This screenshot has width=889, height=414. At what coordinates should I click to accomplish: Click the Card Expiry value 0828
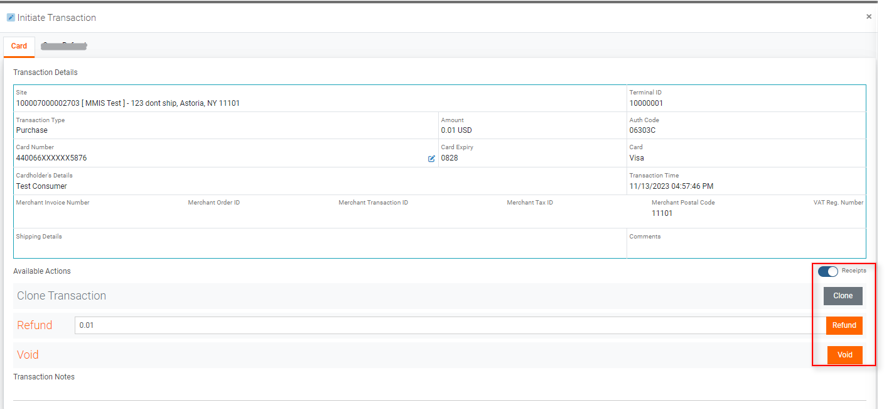(449, 158)
